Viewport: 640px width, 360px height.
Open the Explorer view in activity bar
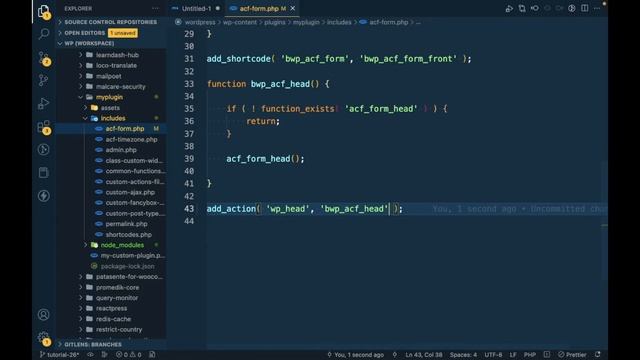(44, 11)
